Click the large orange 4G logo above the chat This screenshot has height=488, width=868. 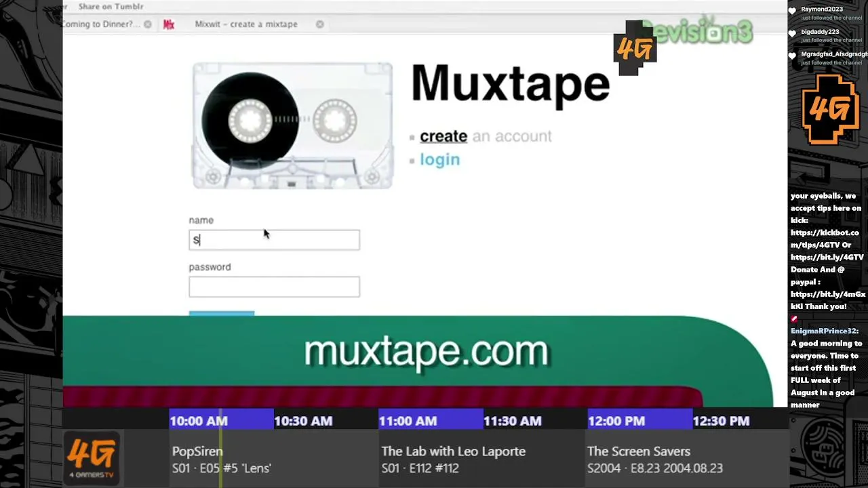[x=830, y=110]
